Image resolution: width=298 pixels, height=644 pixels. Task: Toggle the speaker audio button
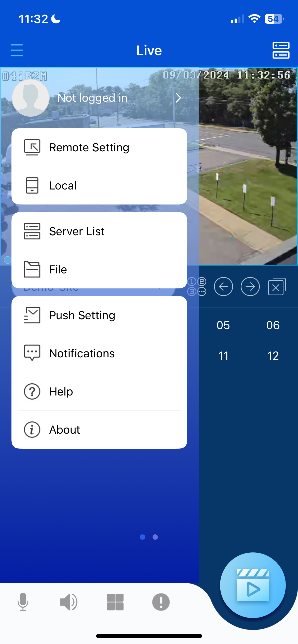click(x=69, y=602)
